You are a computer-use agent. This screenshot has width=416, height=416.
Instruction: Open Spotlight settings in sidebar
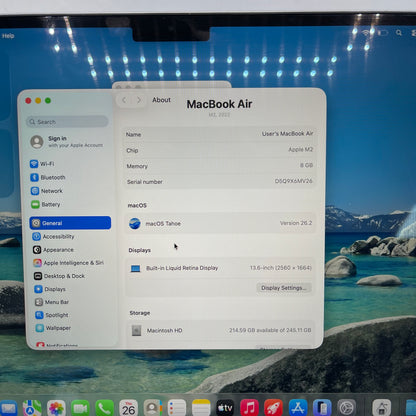pyautogui.click(x=52, y=315)
